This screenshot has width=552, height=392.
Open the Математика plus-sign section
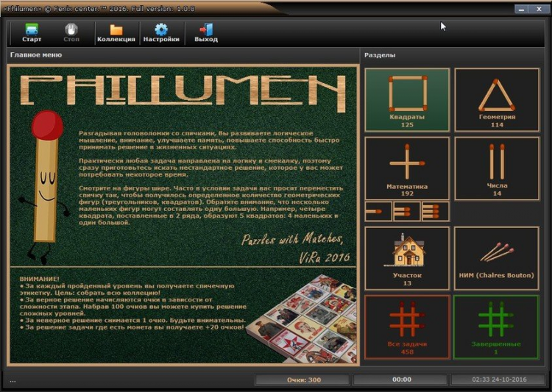point(407,168)
